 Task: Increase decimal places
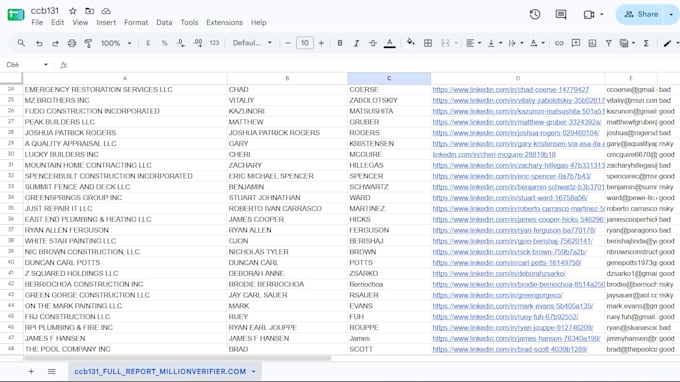pyautogui.click(x=198, y=43)
